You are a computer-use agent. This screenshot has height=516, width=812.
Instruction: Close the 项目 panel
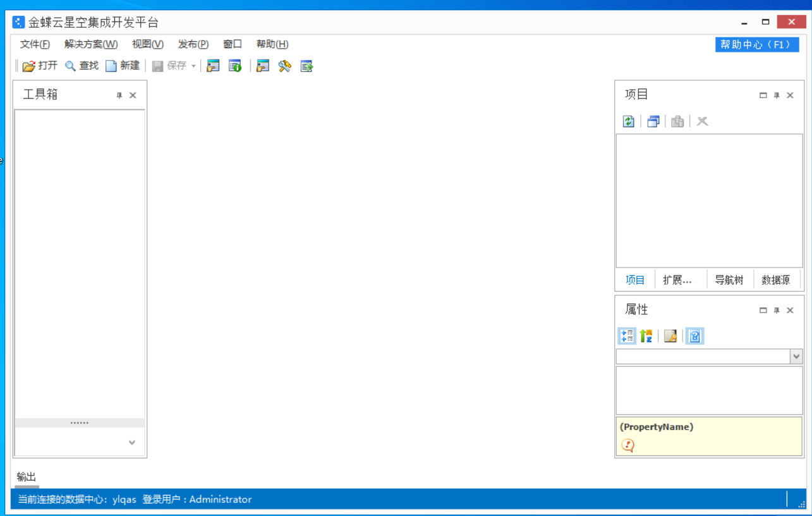(790, 95)
